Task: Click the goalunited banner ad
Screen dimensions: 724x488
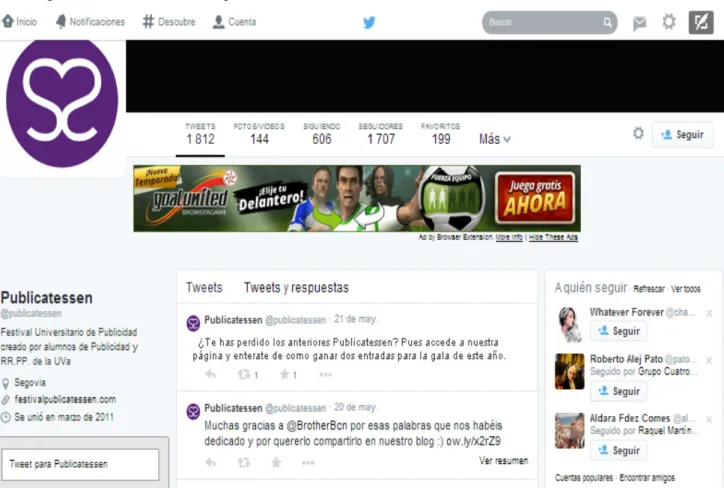Action: pyautogui.click(x=356, y=199)
